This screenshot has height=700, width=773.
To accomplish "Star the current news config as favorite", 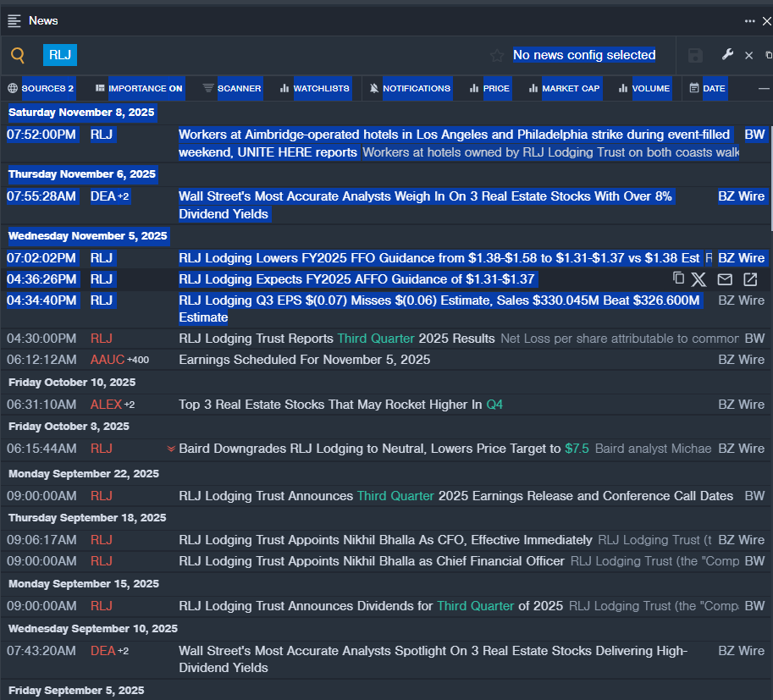I will pyautogui.click(x=497, y=56).
